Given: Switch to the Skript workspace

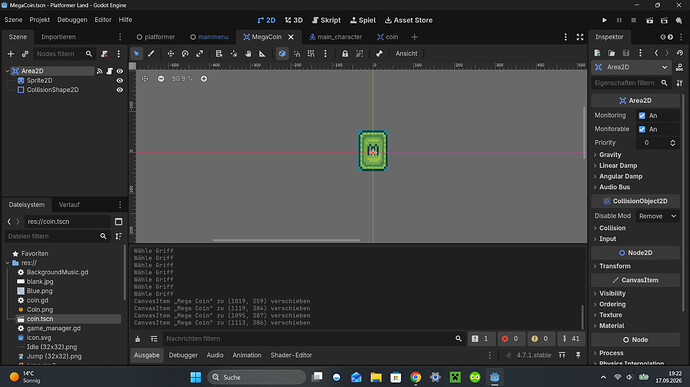Looking at the screenshot, I should pos(326,20).
